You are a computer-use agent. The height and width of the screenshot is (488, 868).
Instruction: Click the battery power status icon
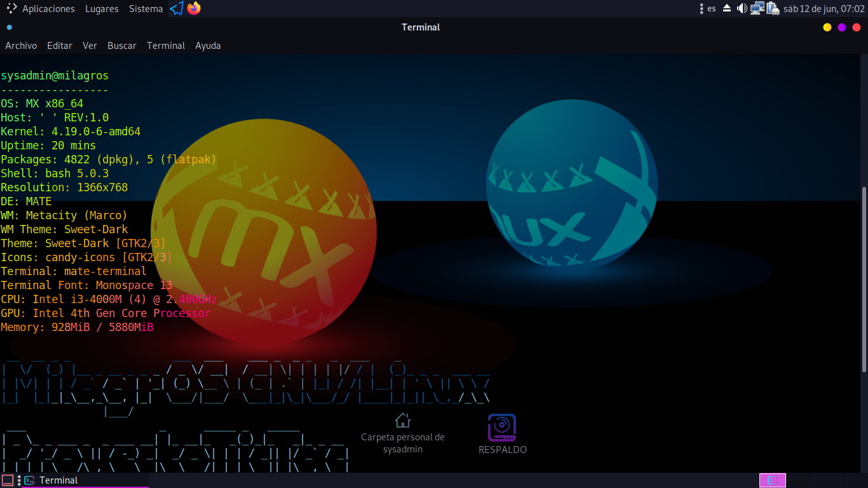pyautogui.click(x=773, y=8)
